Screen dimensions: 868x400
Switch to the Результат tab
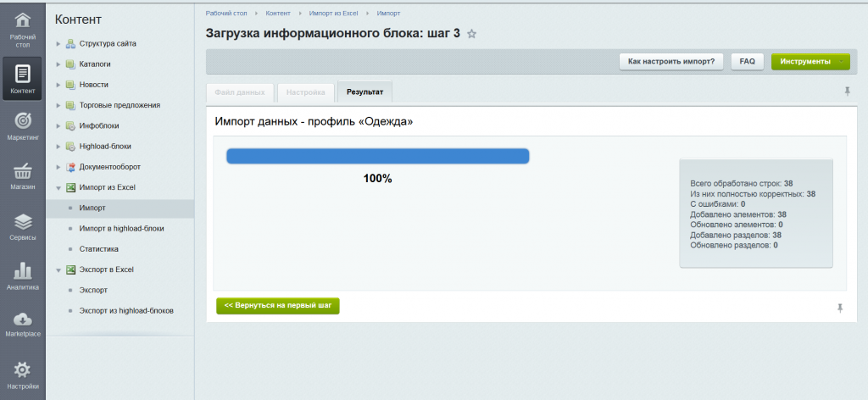(364, 92)
